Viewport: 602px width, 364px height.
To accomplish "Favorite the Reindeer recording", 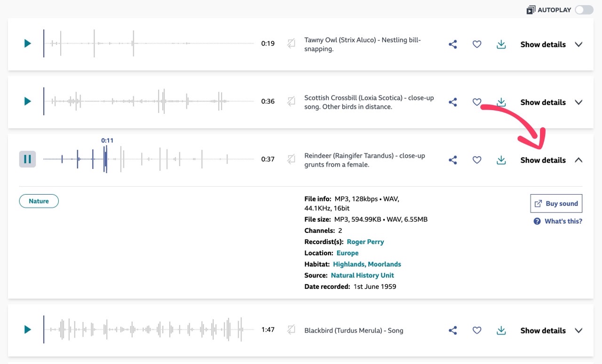I will point(476,159).
